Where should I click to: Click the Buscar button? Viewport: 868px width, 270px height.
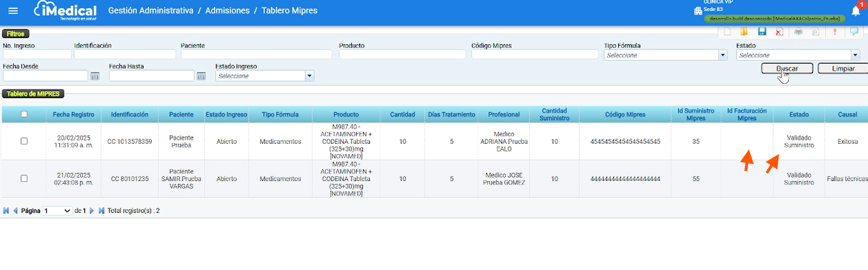[787, 69]
